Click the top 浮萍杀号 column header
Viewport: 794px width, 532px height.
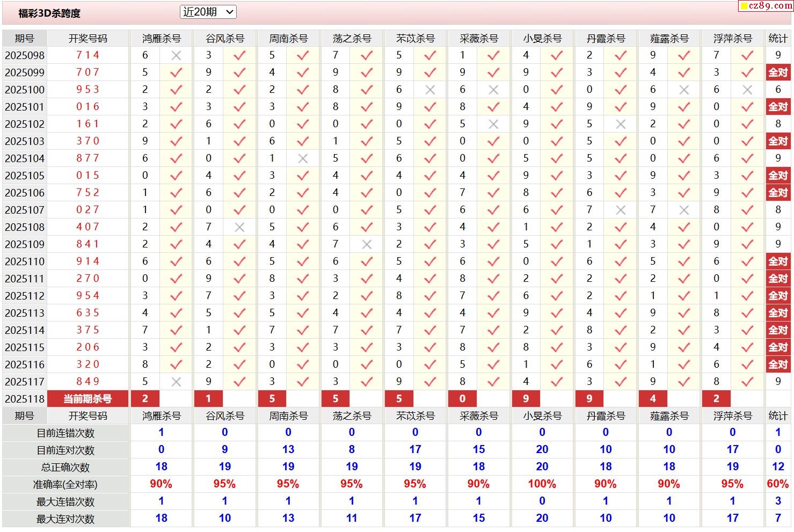pyautogui.click(x=733, y=39)
